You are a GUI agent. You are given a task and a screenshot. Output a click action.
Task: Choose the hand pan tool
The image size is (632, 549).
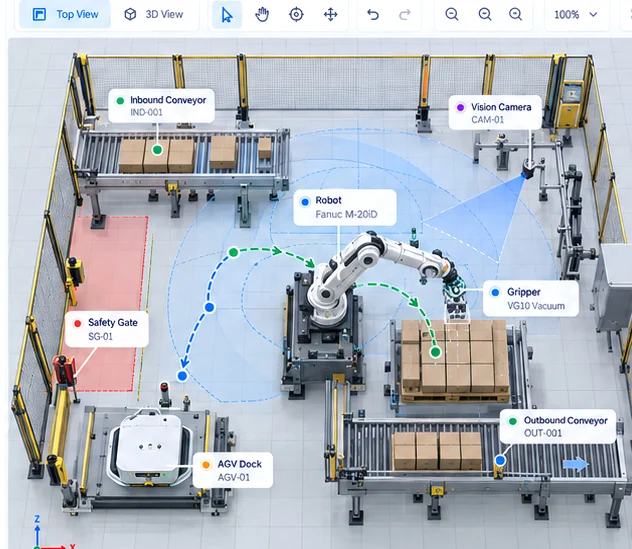pyautogui.click(x=262, y=15)
